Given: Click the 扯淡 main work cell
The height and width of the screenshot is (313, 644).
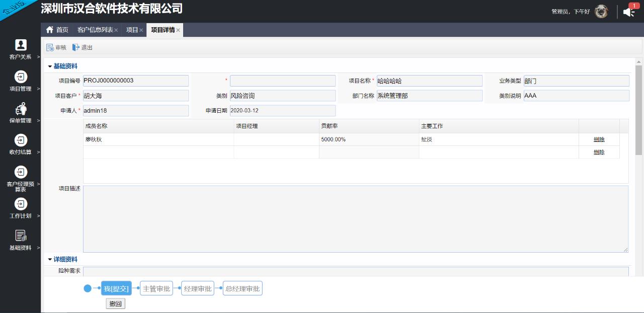Looking at the screenshot, I should (499, 139).
